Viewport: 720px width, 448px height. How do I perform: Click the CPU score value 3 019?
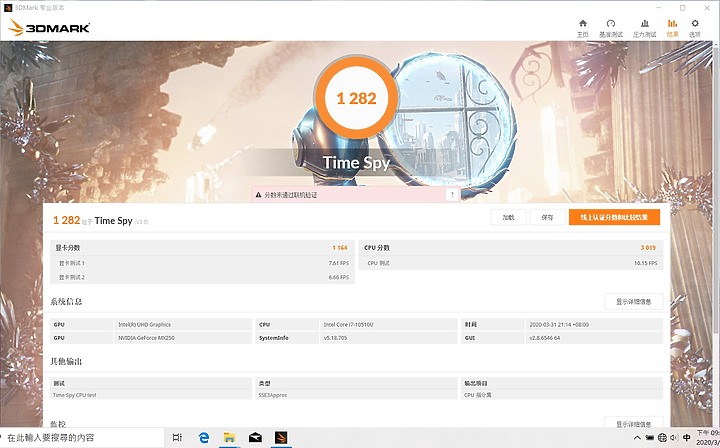[x=648, y=248]
